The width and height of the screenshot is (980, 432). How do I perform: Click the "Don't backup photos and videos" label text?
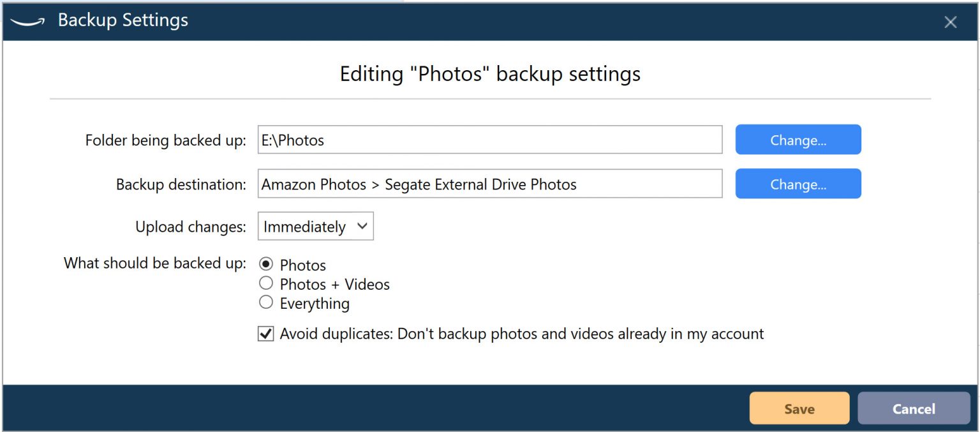tap(521, 334)
